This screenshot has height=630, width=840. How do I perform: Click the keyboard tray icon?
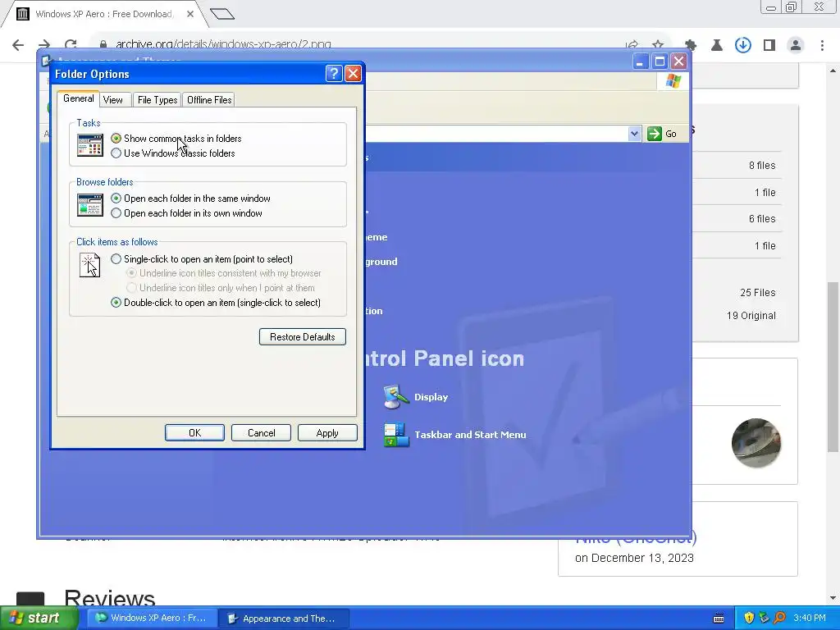point(719,619)
